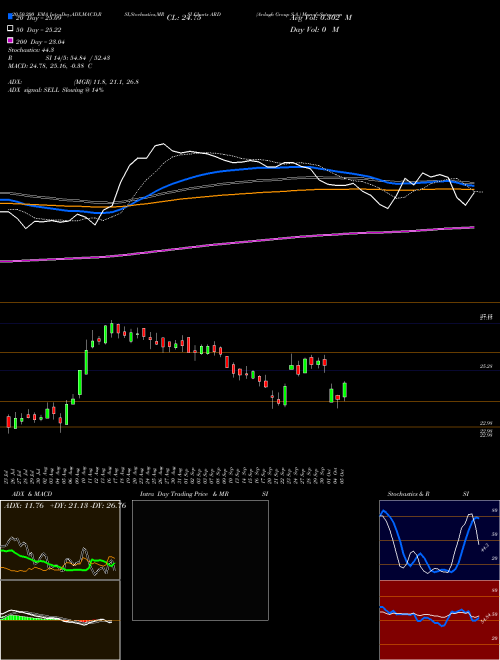The width and height of the screenshot is (500, 660).
Task: Click the 44.3 marker on the Stochastics panel
Action: (x=484, y=548)
